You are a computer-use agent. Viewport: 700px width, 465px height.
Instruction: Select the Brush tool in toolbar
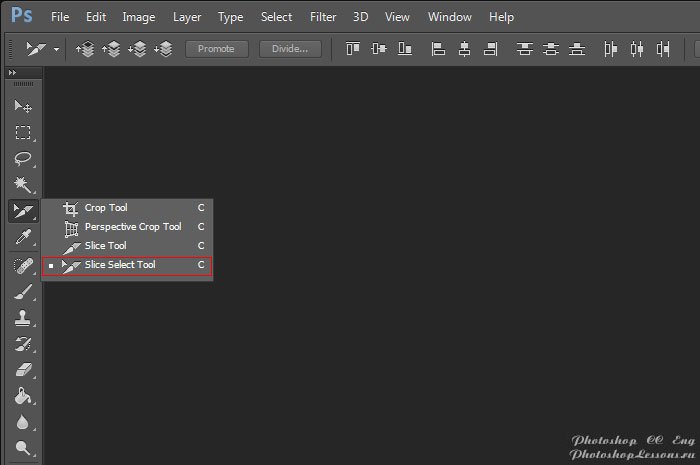(22, 291)
